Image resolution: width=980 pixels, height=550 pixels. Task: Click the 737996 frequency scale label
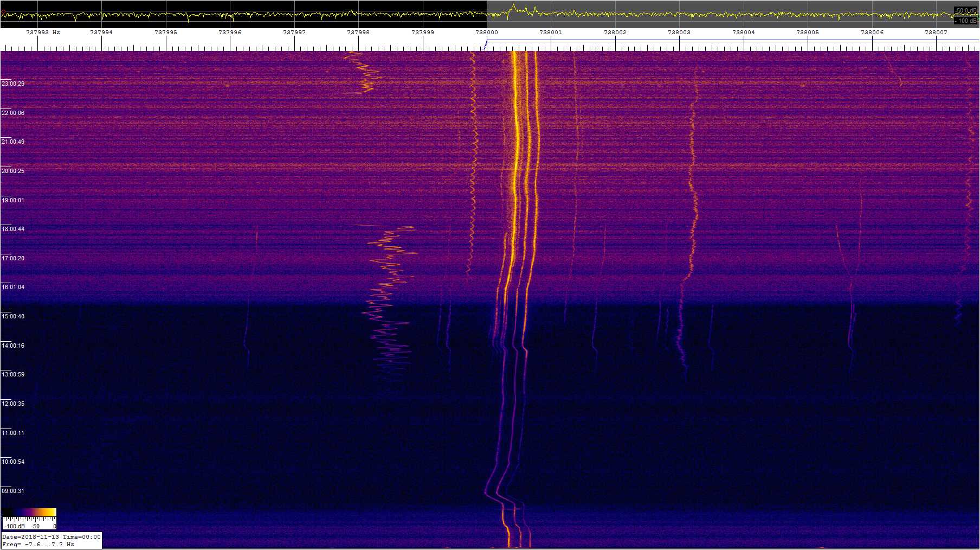pyautogui.click(x=230, y=33)
